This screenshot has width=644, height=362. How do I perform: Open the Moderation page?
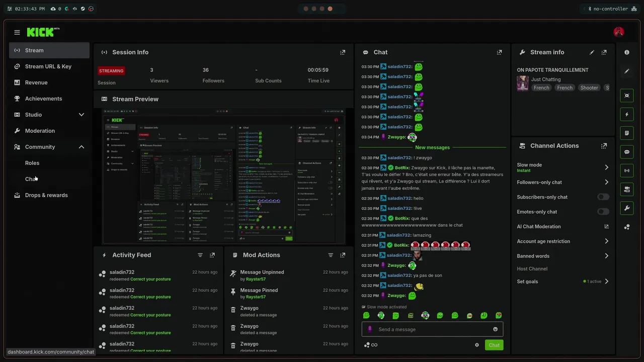pos(49,131)
